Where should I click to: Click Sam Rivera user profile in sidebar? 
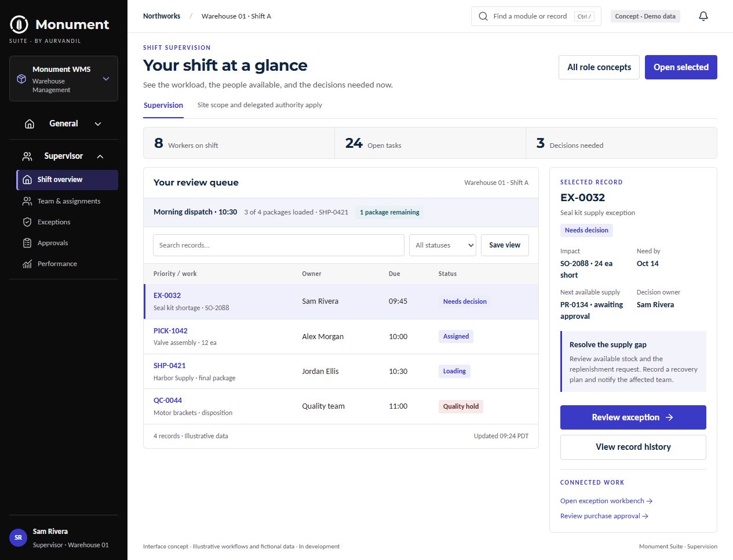pos(64,537)
